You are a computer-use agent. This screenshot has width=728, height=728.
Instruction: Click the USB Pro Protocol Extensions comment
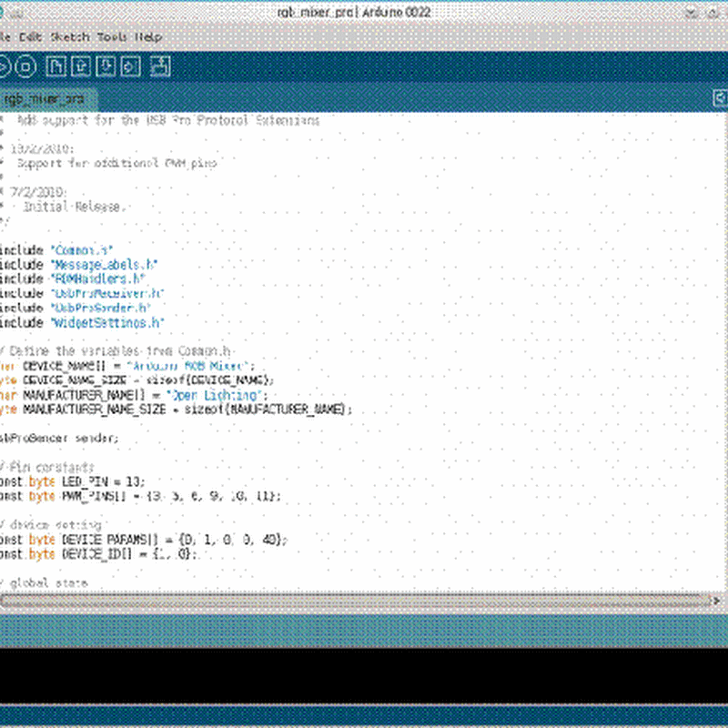pos(168,121)
